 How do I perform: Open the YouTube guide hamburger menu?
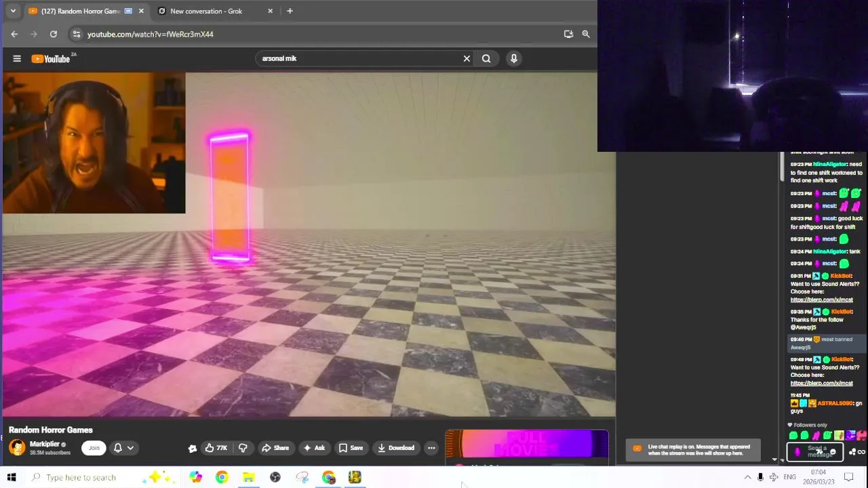pyautogui.click(x=17, y=59)
